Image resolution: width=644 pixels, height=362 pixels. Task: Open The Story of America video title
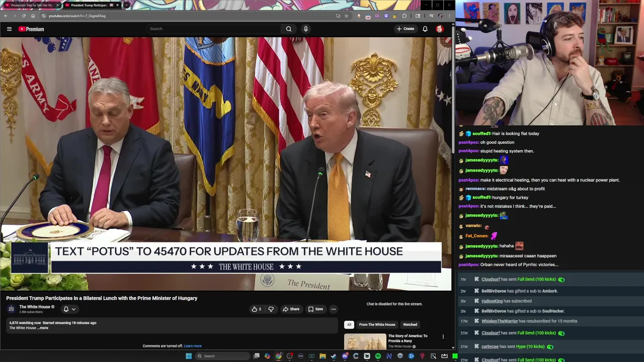click(x=408, y=338)
